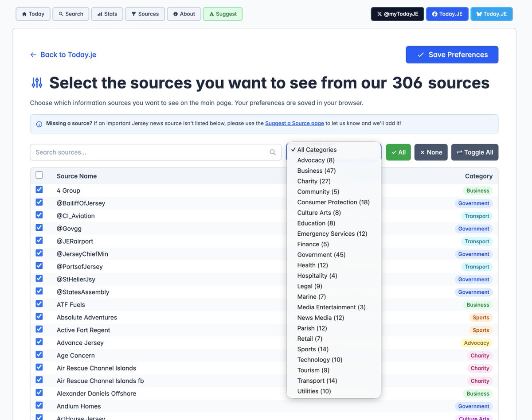Choose Marine (7) option
This screenshot has height=420, width=532.
(x=333, y=297)
